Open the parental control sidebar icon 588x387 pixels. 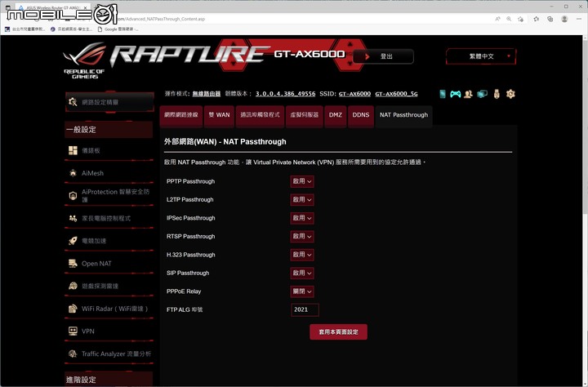click(x=73, y=218)
